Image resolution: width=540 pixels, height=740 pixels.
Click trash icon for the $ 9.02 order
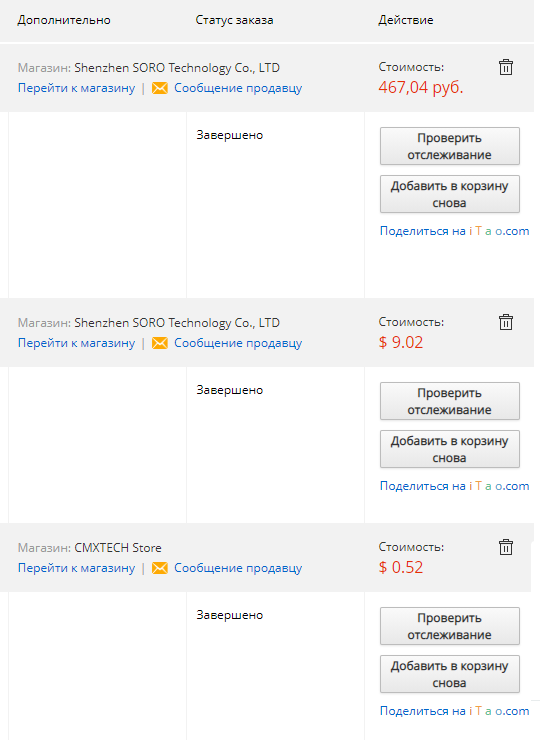point(506,322)
